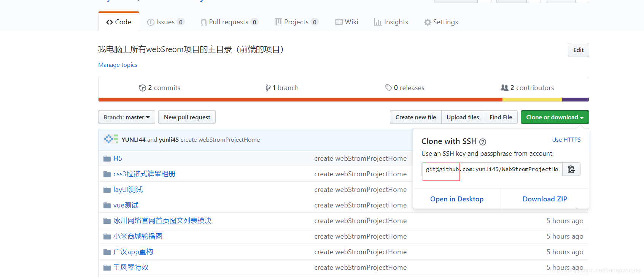644x277 pixels.
Task: Click the releases tag icon
Action: point(388,88)
